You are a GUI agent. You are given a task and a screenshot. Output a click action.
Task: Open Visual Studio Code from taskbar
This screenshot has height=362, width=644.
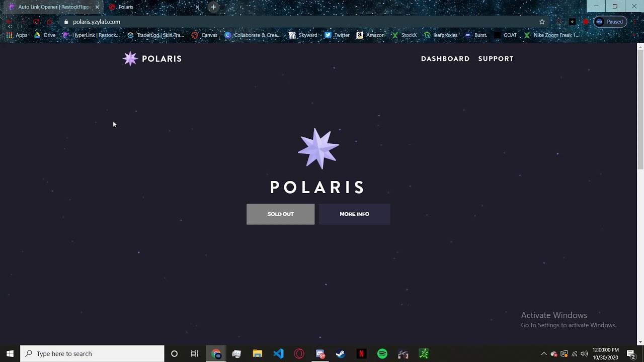(278, 353)
